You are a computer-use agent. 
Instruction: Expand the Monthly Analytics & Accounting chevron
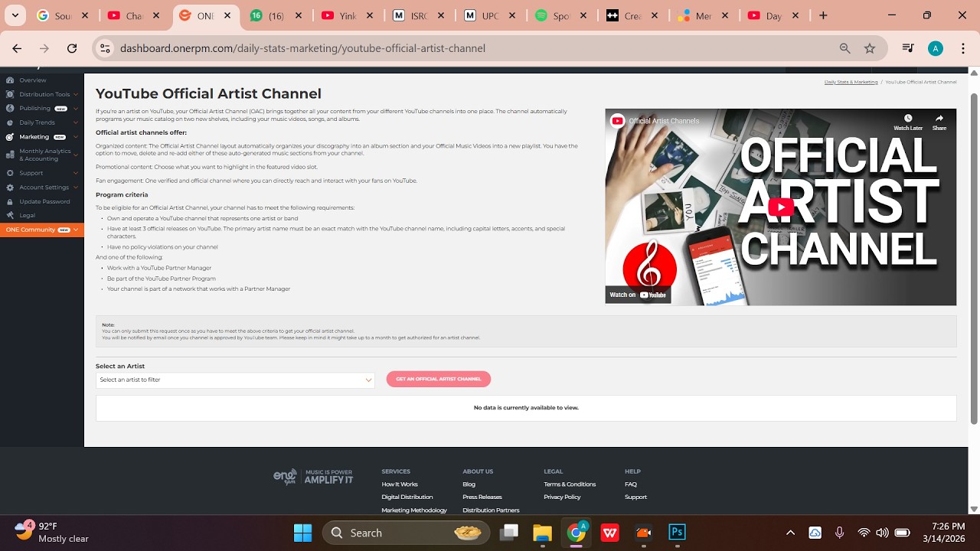coord(77,155)
